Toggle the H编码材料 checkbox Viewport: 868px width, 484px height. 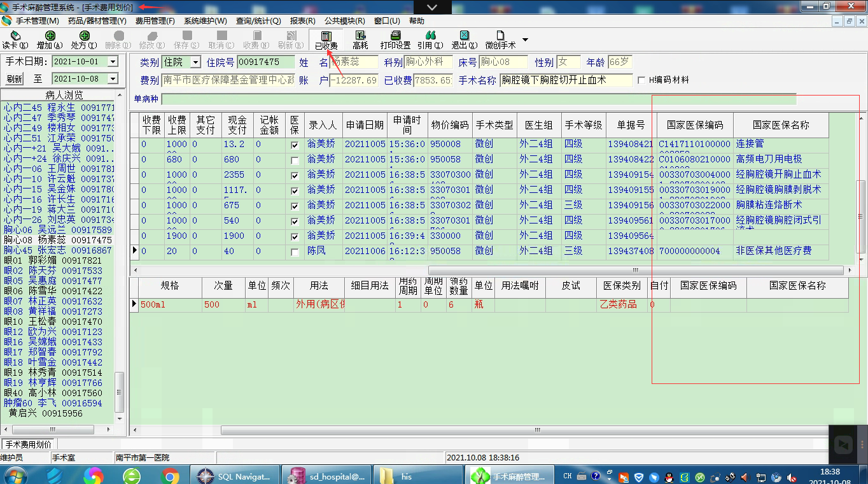(641, 80)
